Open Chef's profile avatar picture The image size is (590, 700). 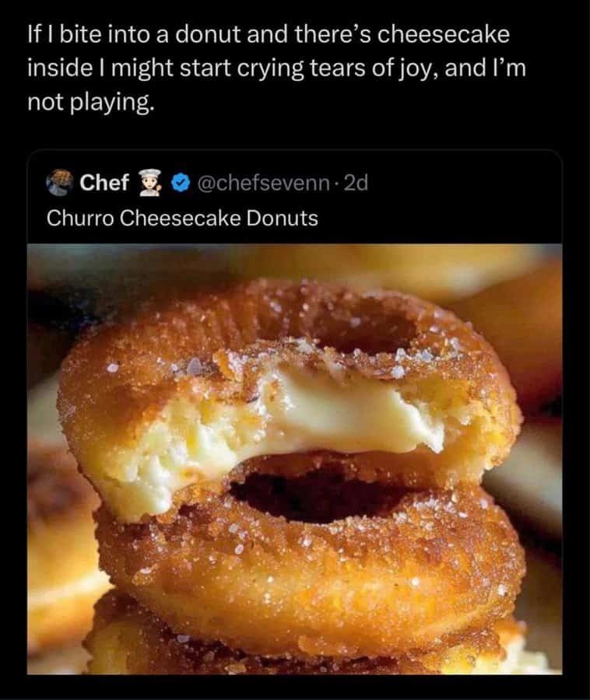[59, 183]
